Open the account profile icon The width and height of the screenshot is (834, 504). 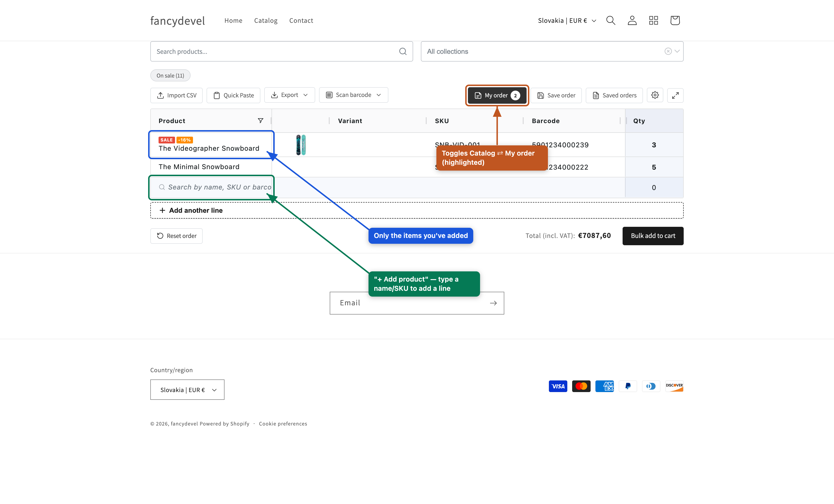(632, 20)
